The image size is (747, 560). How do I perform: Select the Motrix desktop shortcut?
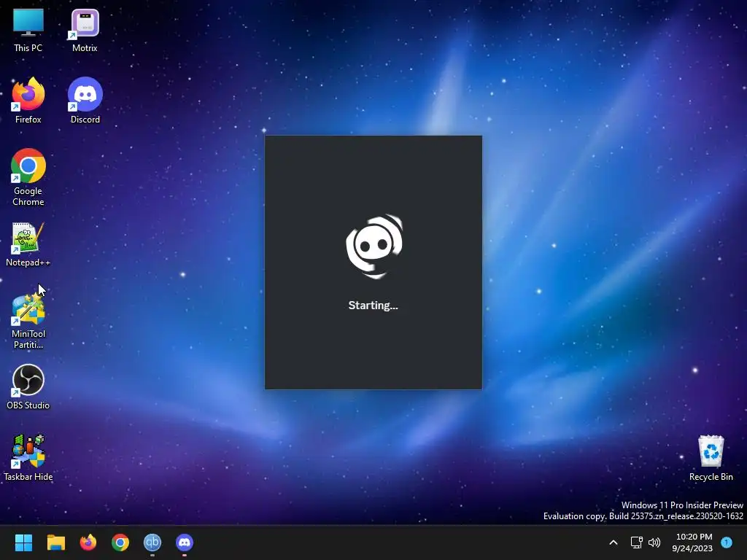85,31
